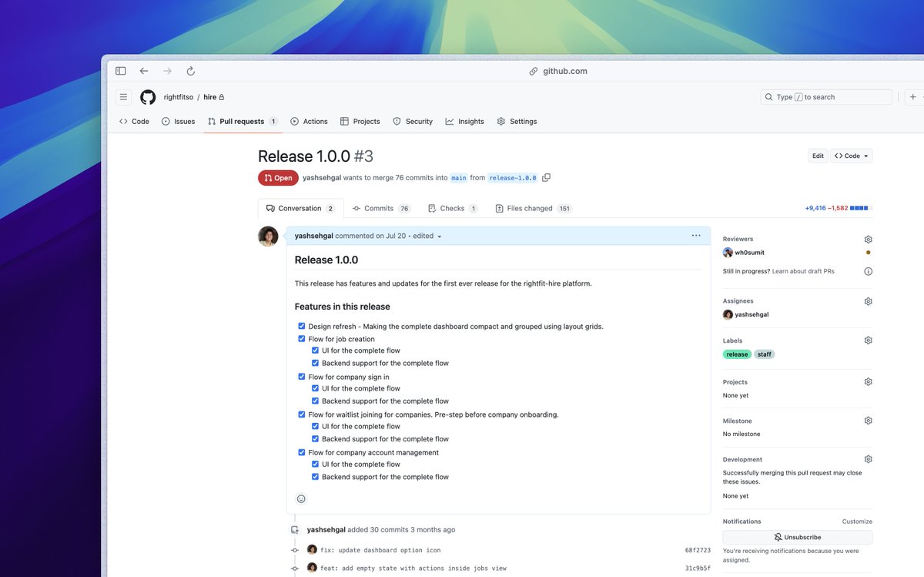
Task: Click the github.com address bar
Action: [x=557, y=71]
